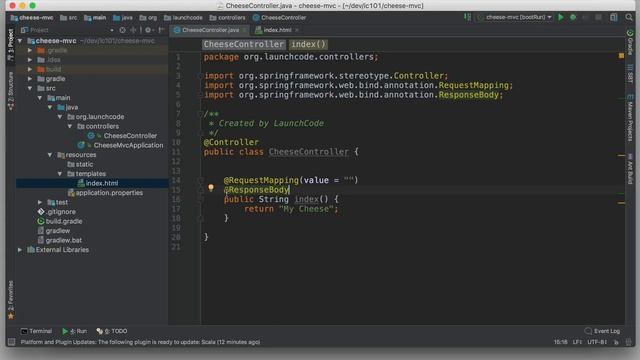This screenshot has width=640, height=360.
Task: Click the src breadcrumb in navigation bar
Action: (69, 18)
